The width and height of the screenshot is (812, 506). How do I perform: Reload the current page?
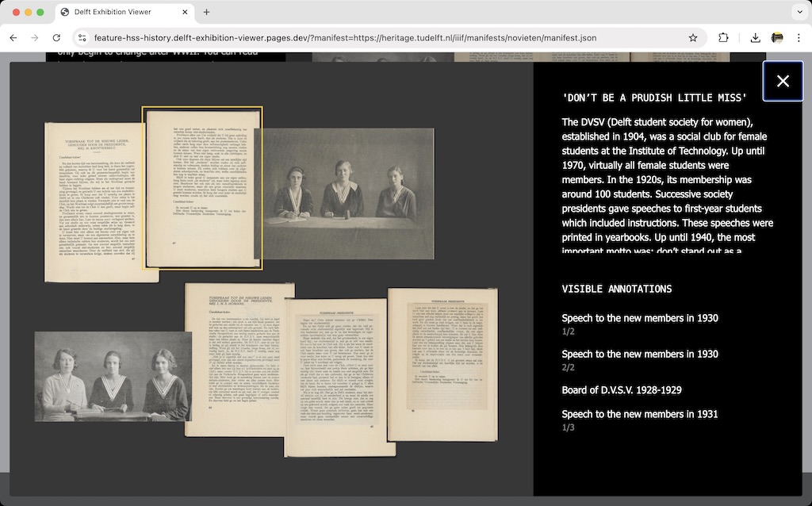(56, 38)
